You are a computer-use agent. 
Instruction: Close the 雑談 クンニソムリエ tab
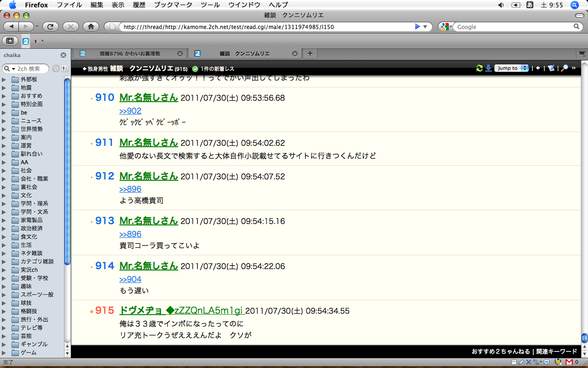[x=295, y=54]
